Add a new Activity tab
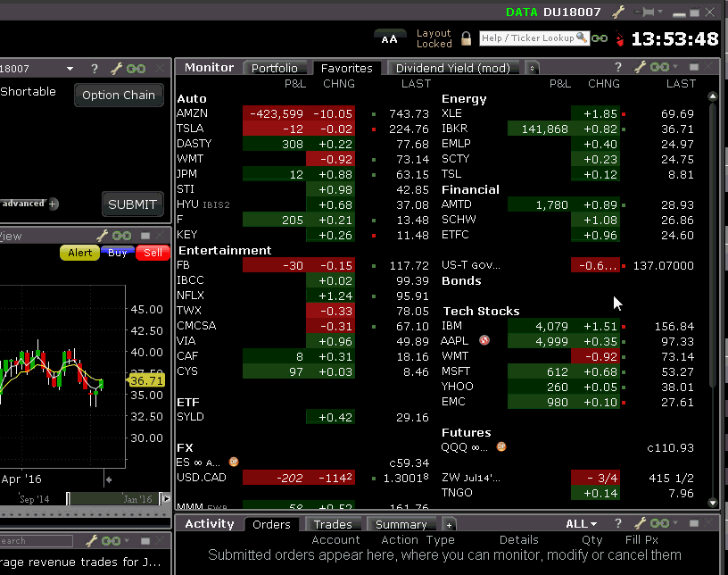The width and height of the screenshot is (728, 575). 449,525
